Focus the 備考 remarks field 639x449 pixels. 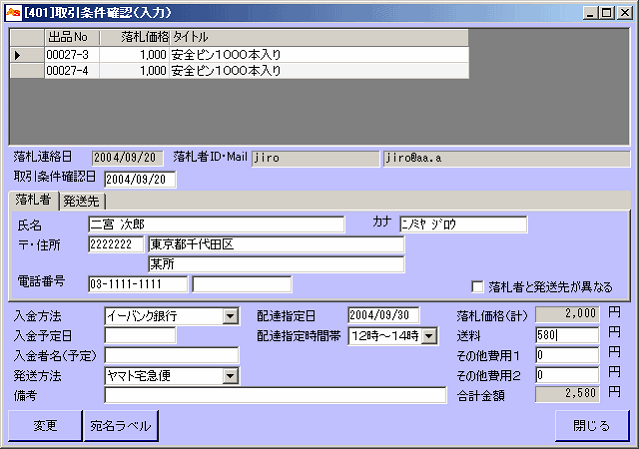(x=275, y=395)
